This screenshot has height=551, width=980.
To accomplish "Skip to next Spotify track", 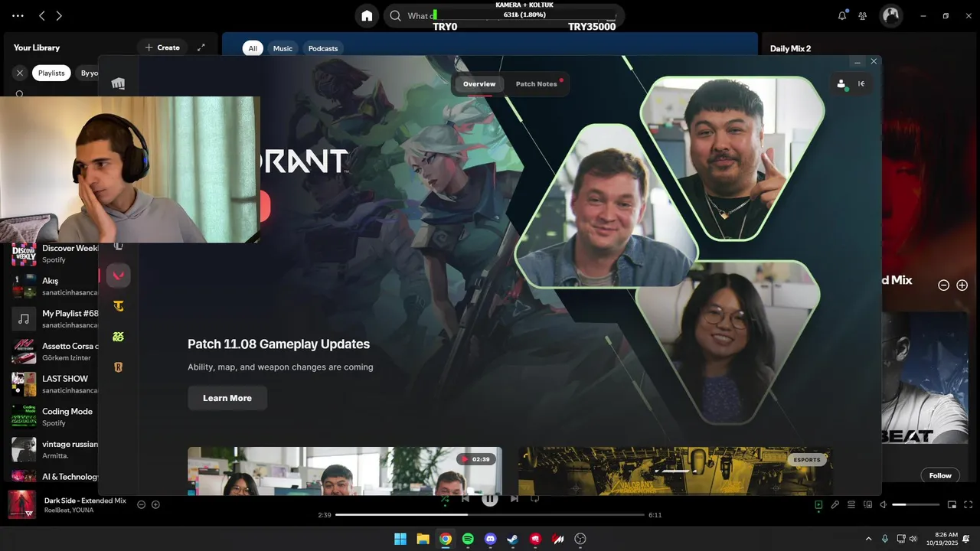I will (x=514, y=499).
